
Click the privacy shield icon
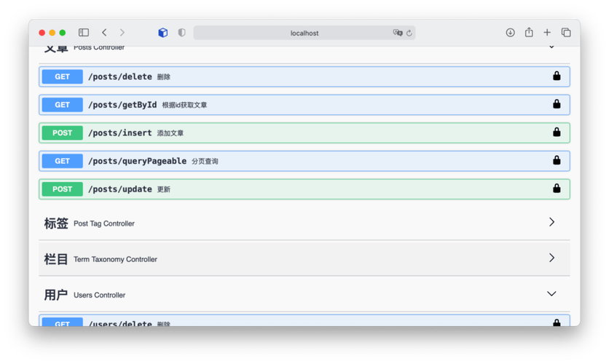click(x=181, y=33)
